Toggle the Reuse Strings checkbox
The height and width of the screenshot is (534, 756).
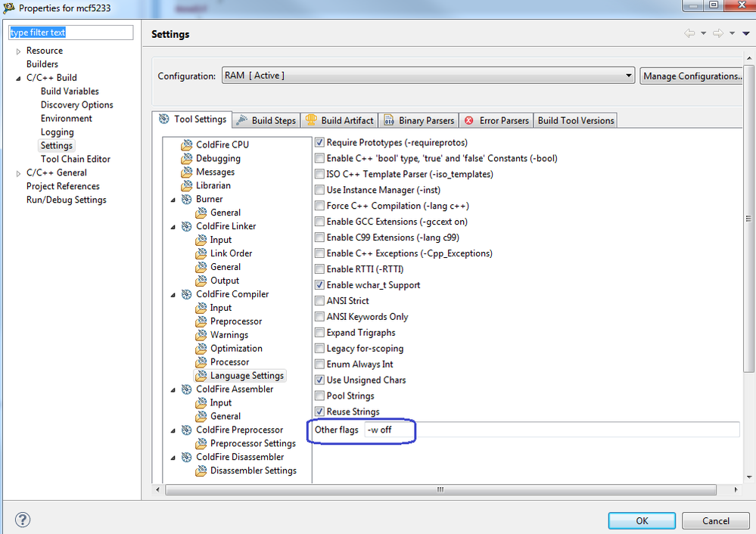click(x=319, y=411)
